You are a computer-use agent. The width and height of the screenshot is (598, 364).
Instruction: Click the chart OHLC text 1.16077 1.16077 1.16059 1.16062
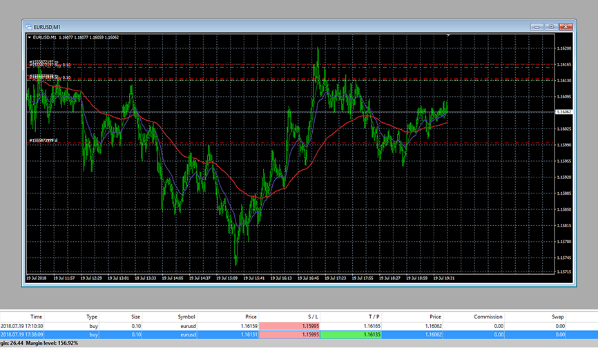tap(88, 37)
